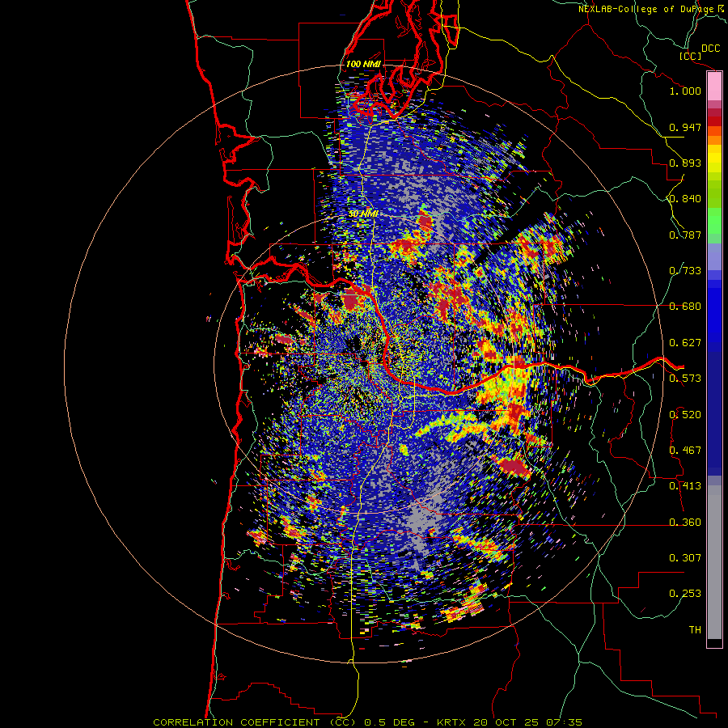Click the 0.307 legend value
This screenshot has height=728, width=728.
685,558
